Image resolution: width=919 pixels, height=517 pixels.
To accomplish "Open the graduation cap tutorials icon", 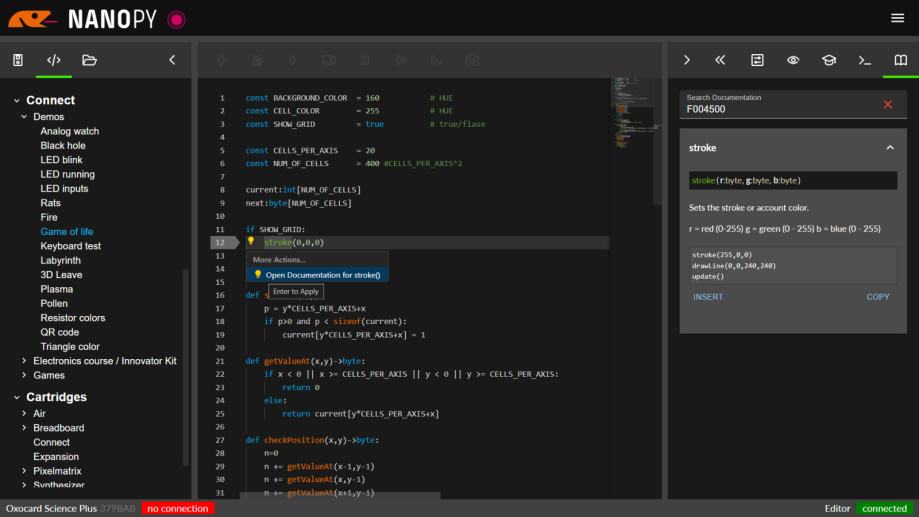I will (829, 60).
